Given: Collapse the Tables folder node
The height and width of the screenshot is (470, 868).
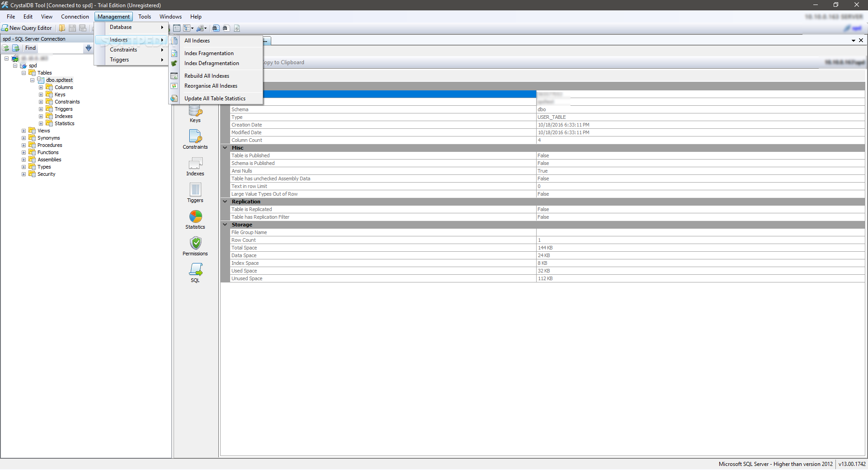Looking at the screenshot, I should 24,73.
